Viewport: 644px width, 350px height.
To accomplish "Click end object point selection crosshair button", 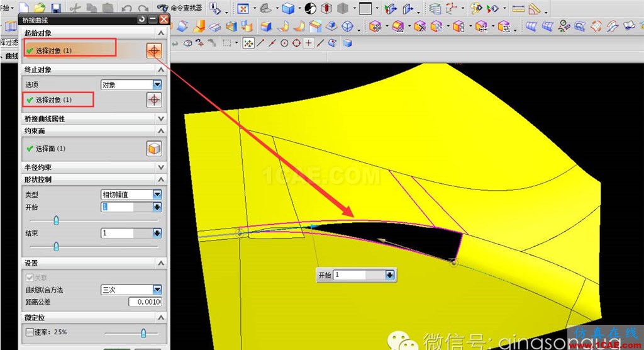I will [x=154, y=100].
